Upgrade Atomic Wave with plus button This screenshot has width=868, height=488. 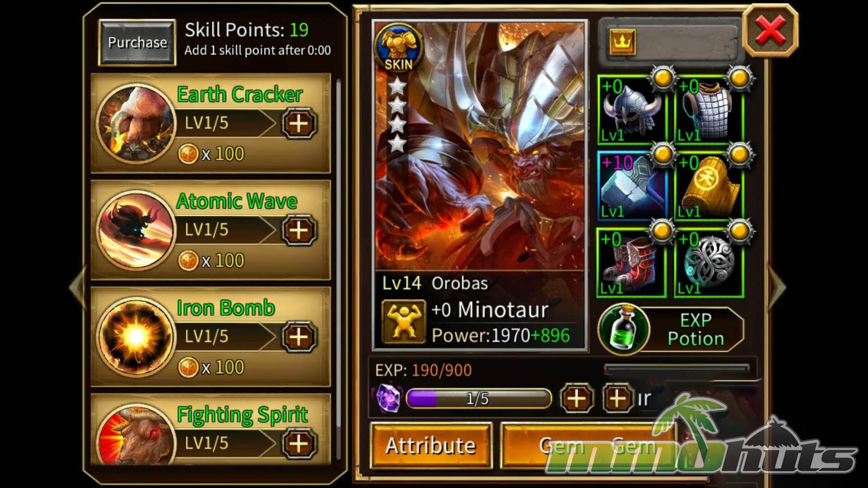299,230
